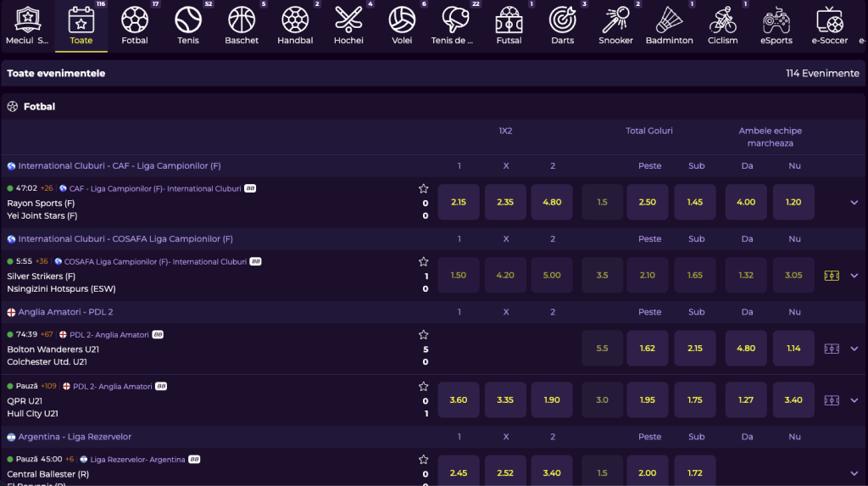Select Peste 2.50 in Rayon Sports row
The height and width of the screenshot is (486, 868).
click(x=647, y=202)
